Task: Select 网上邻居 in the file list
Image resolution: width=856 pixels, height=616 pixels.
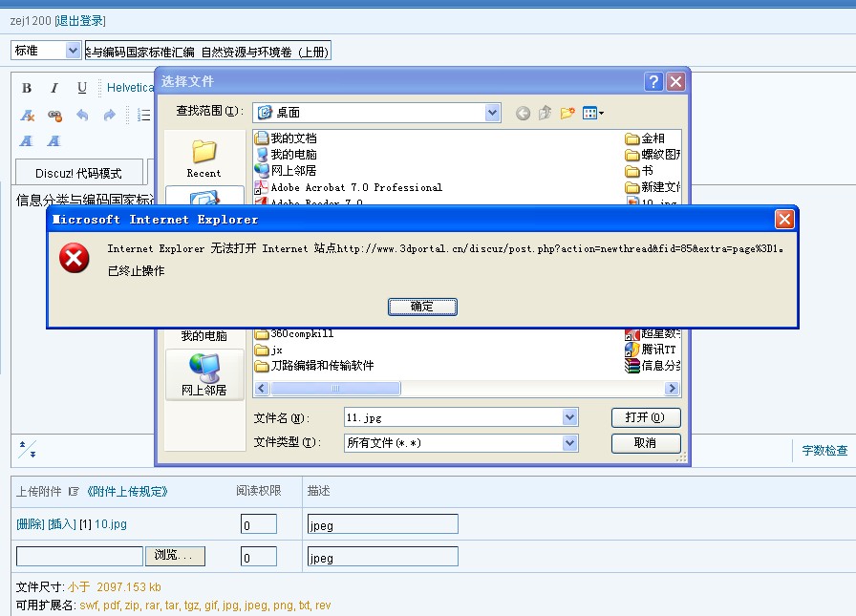Action: point(286,171)
